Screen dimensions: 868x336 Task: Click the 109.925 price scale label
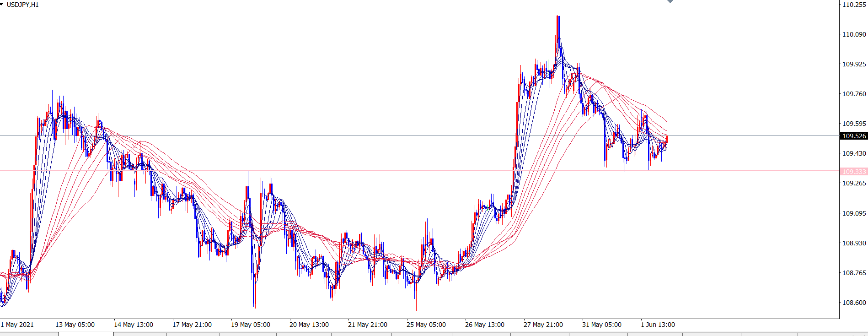click(x=854, y=64)
